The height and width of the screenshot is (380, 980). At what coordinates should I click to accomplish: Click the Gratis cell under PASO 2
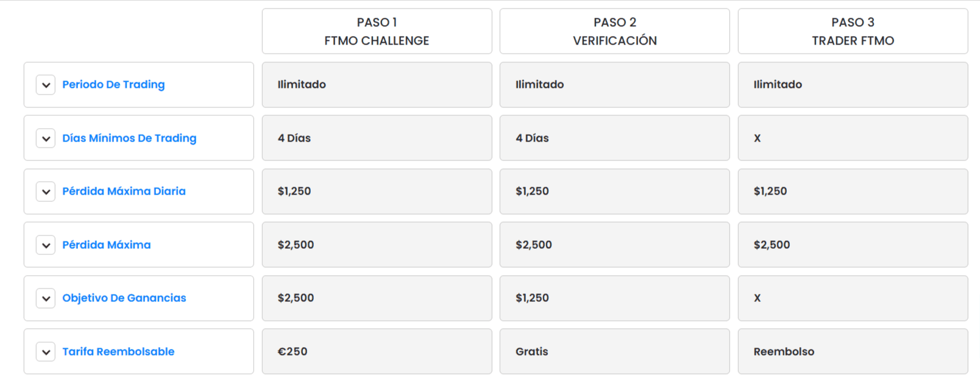pos(614,351)
